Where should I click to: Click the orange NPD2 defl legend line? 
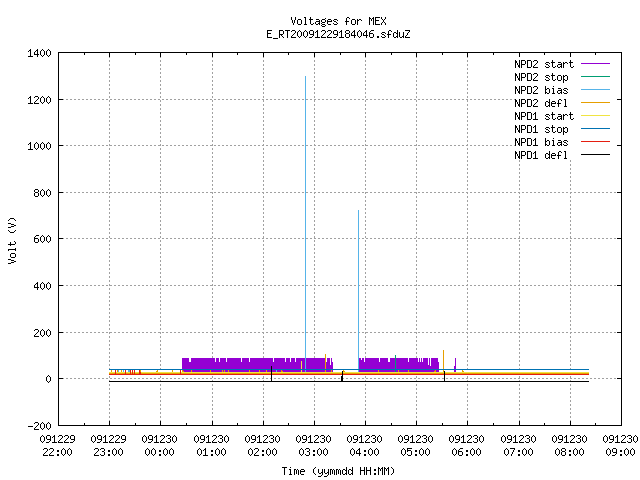pos(595,102)
